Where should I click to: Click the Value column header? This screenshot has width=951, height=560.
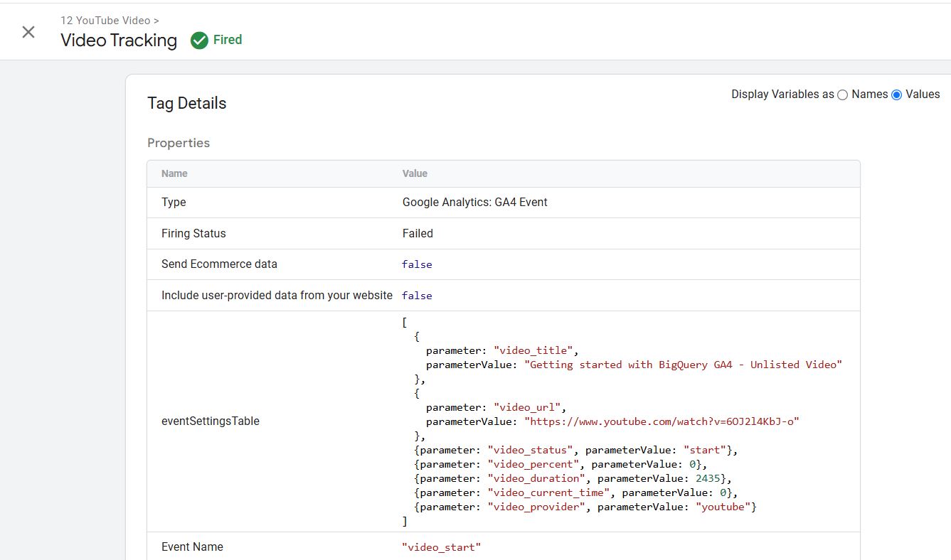(x=415, y=173)
